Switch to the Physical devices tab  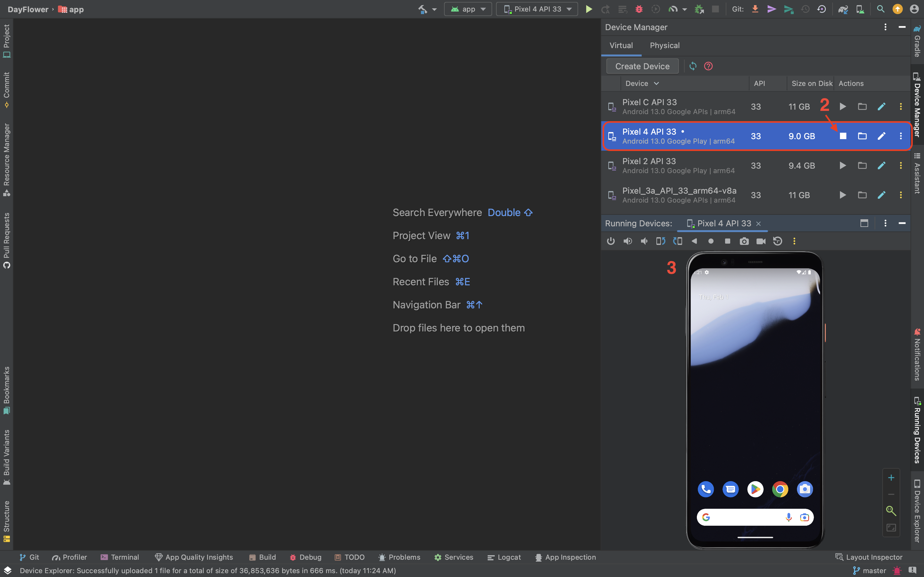click(664, 46)
